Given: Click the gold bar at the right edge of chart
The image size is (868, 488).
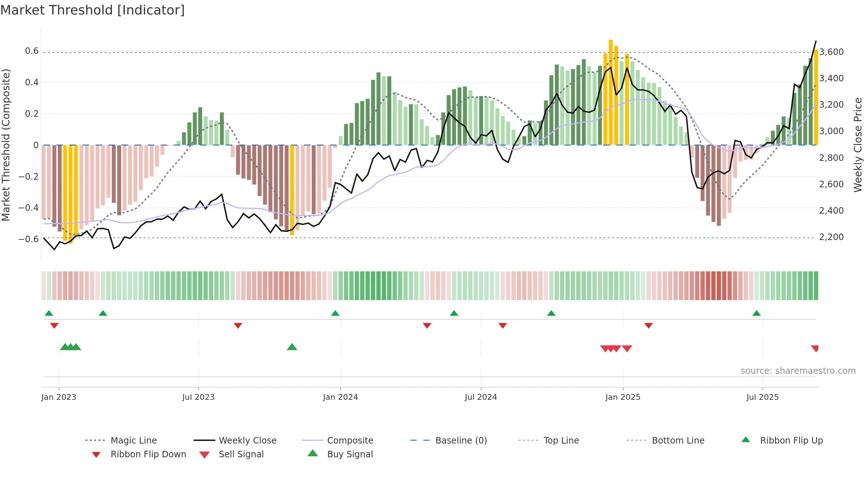Looking at the screenshot, I should point(816,97).
